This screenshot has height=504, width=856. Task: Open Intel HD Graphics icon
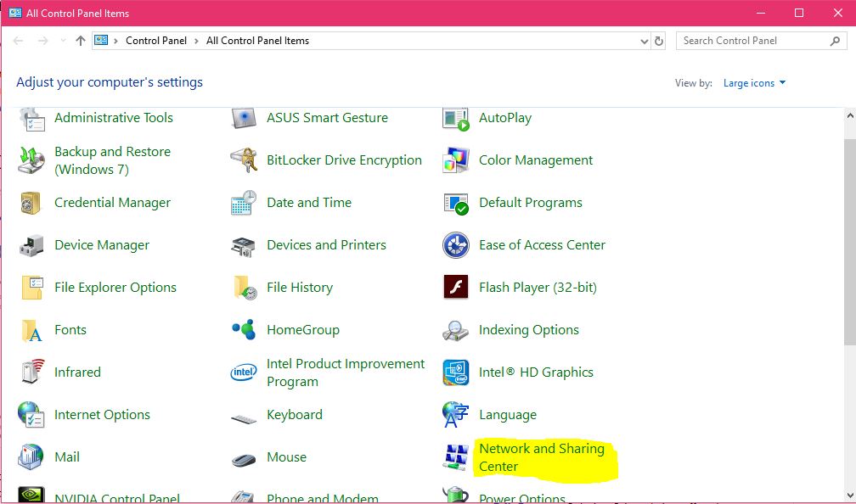[x=456, y=372]
